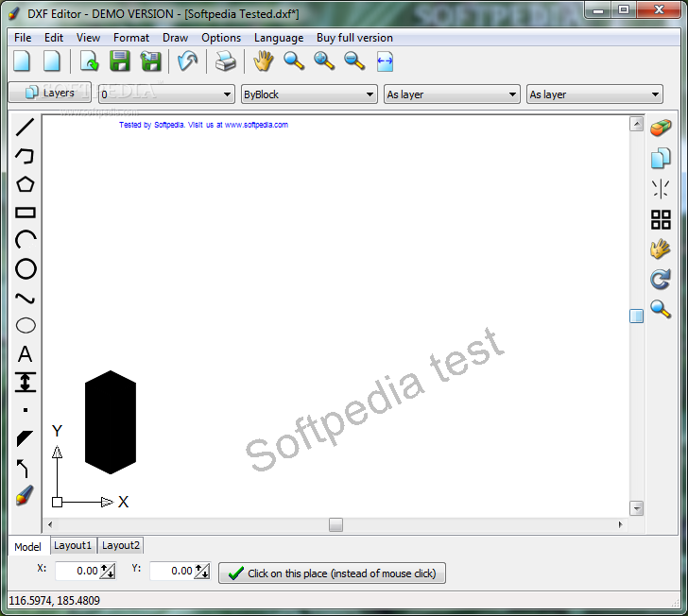The height and width of the screenshot is (616, 688).
Task: Open the Language menu
Action: (x=279, y=38)
